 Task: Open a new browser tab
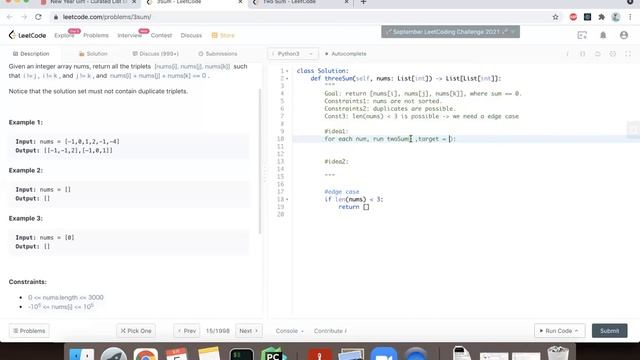click(x=363, y=2)
